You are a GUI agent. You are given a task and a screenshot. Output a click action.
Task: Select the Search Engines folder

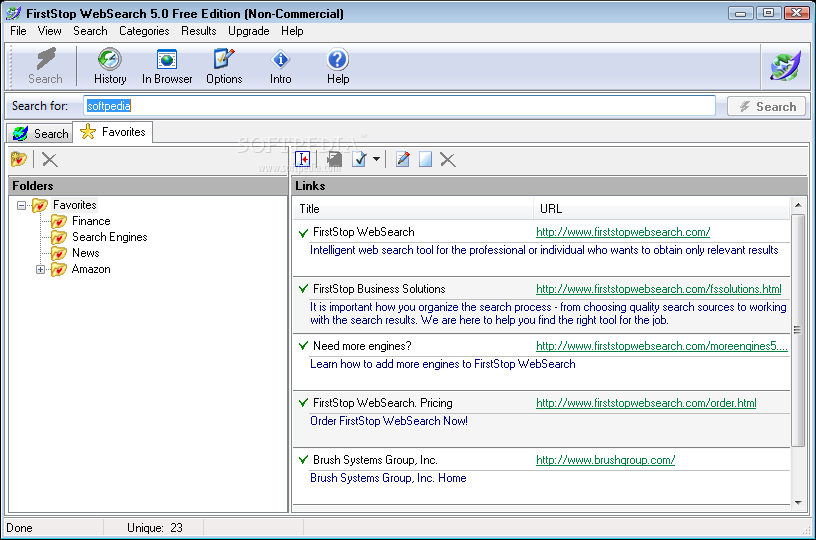click(99, 237)
